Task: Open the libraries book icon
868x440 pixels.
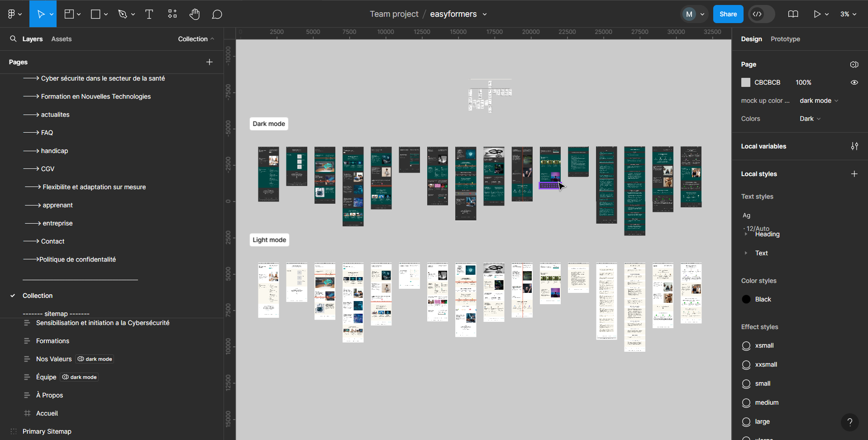Action: [x=793, y=14]
